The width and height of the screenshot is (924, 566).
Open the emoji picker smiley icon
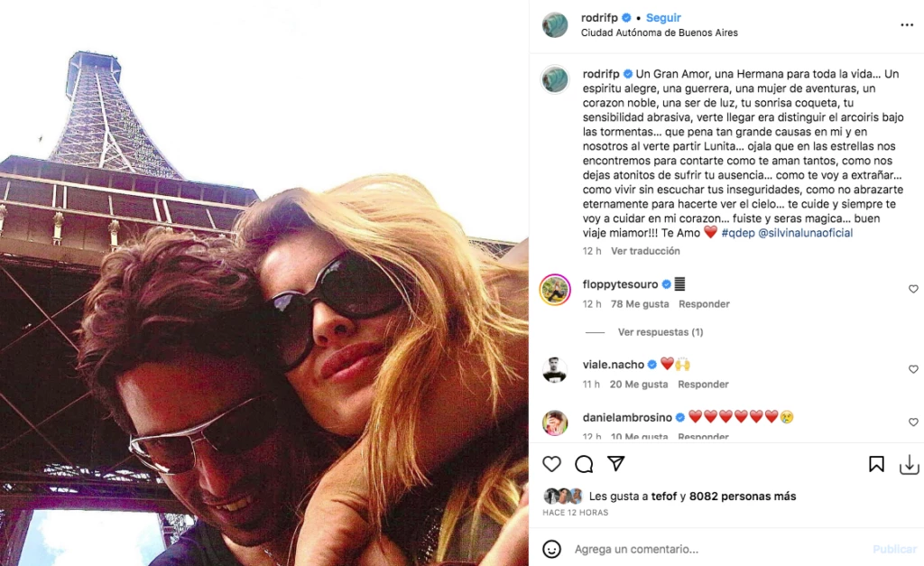coord(551,549)
